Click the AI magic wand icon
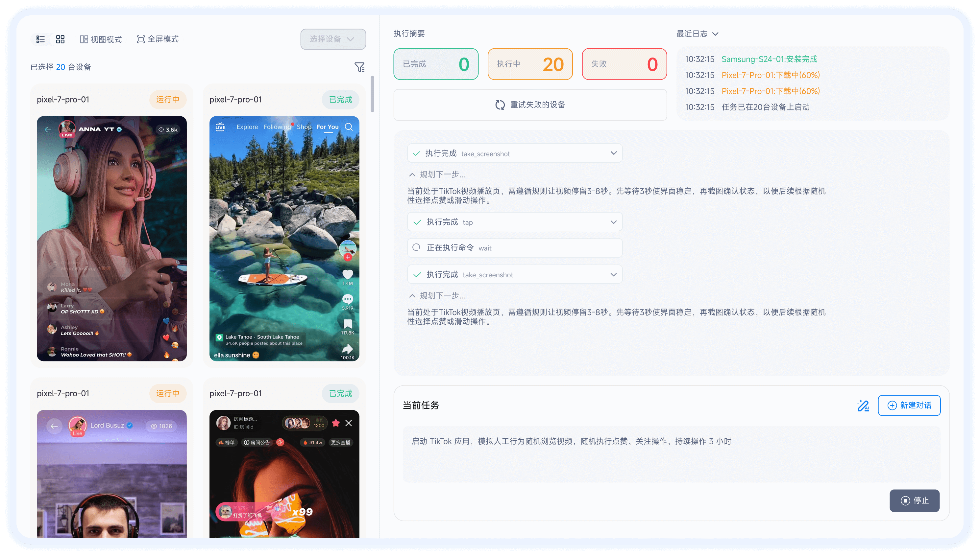The height and width of the screenshot is (556, 980). 863,405
